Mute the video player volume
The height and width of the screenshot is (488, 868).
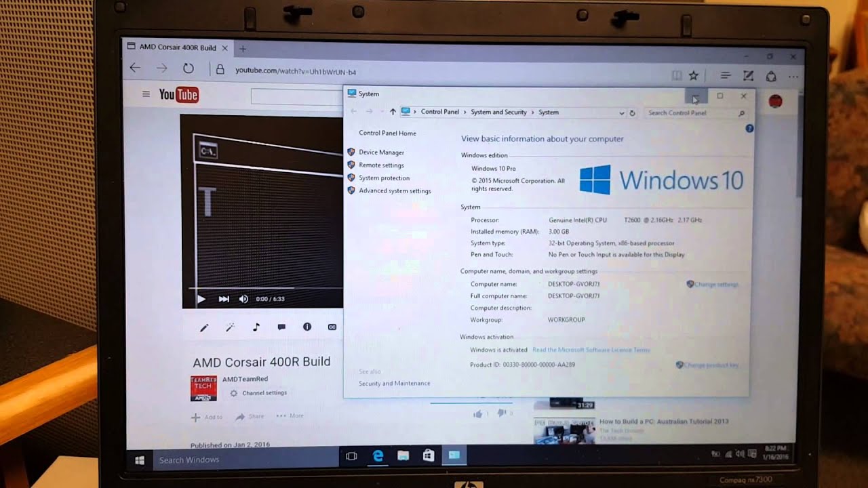click(x=243, y=299)
